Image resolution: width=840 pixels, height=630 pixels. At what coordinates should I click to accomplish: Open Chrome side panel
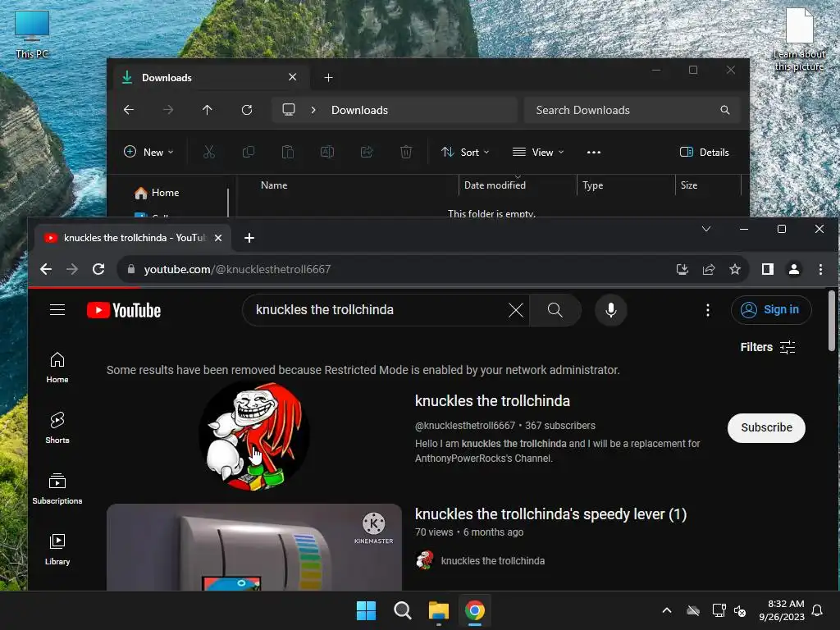point(768,269)
